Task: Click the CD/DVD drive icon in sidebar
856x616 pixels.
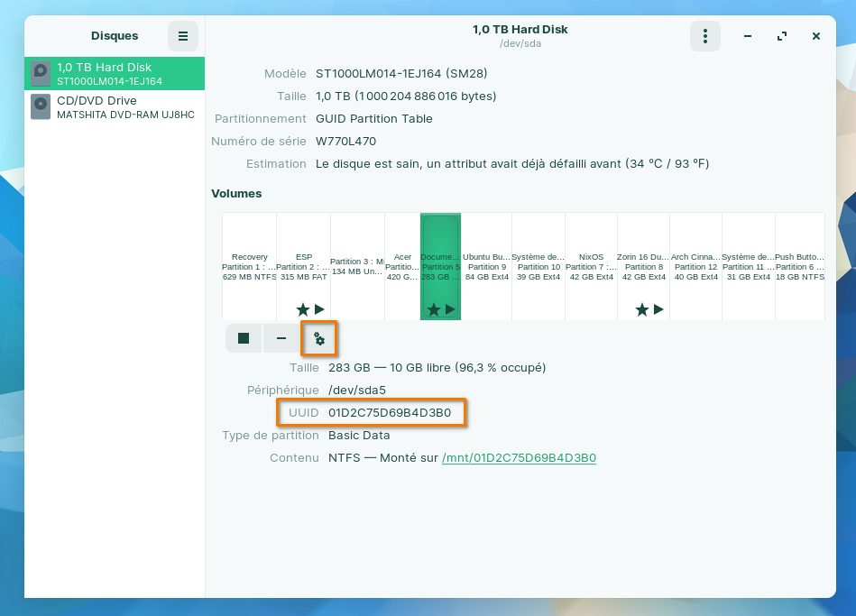Action: coord(41,107)
